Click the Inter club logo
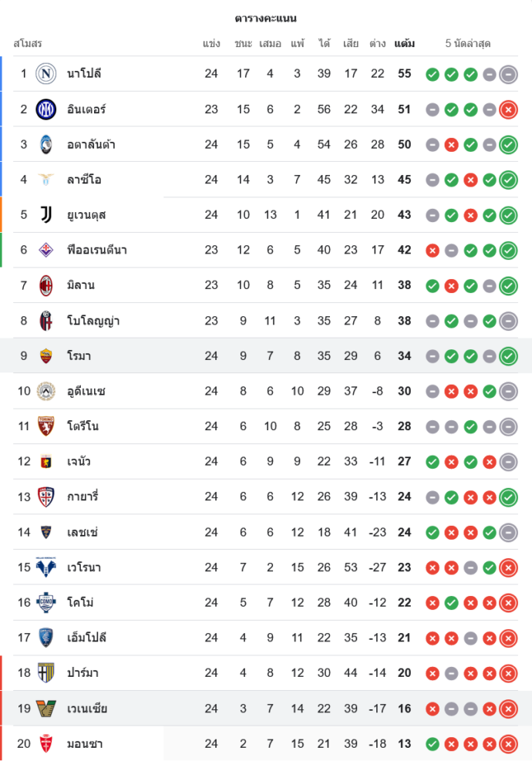The image size is (532, 771). [46, 109]
